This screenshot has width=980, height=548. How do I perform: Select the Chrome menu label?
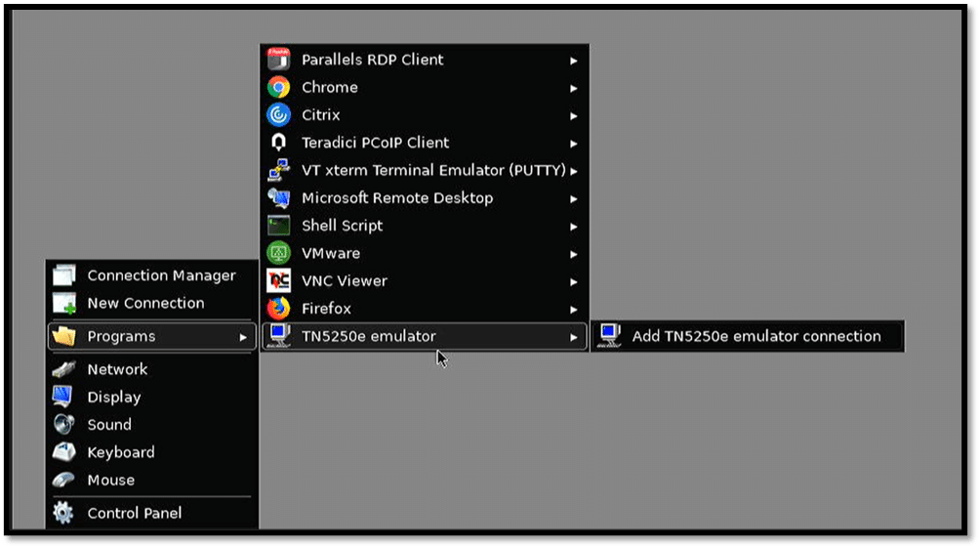tap(329, 87)
